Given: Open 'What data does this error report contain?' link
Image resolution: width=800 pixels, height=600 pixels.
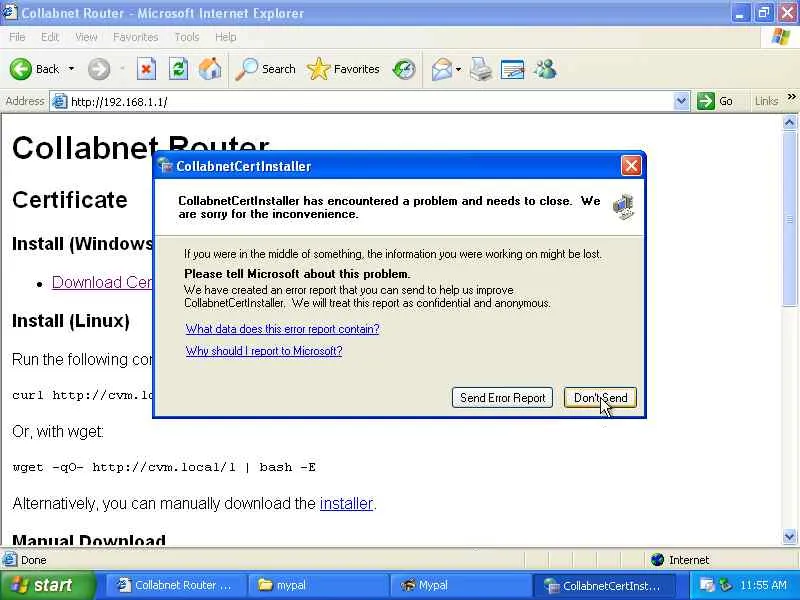Looking at the screenshot, I should pyautogui.click(x=282, y=329).
